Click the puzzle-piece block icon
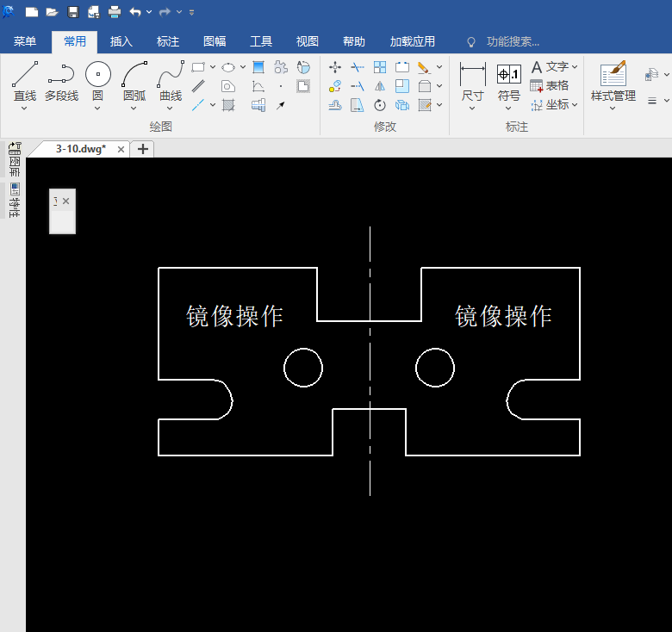 pos(281,67)
